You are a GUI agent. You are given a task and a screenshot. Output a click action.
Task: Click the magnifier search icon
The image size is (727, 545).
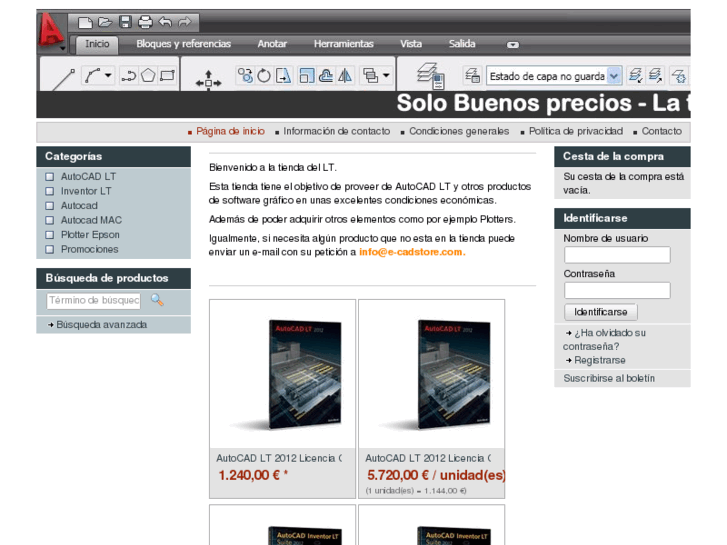pos(157,300)
